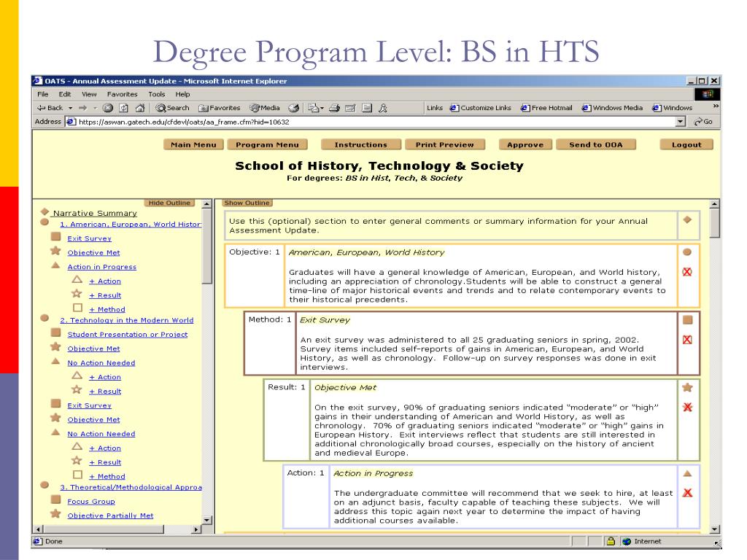This screenshot has height=560, width=747.
Task: Go to the Home page icon
Action: 140,108
